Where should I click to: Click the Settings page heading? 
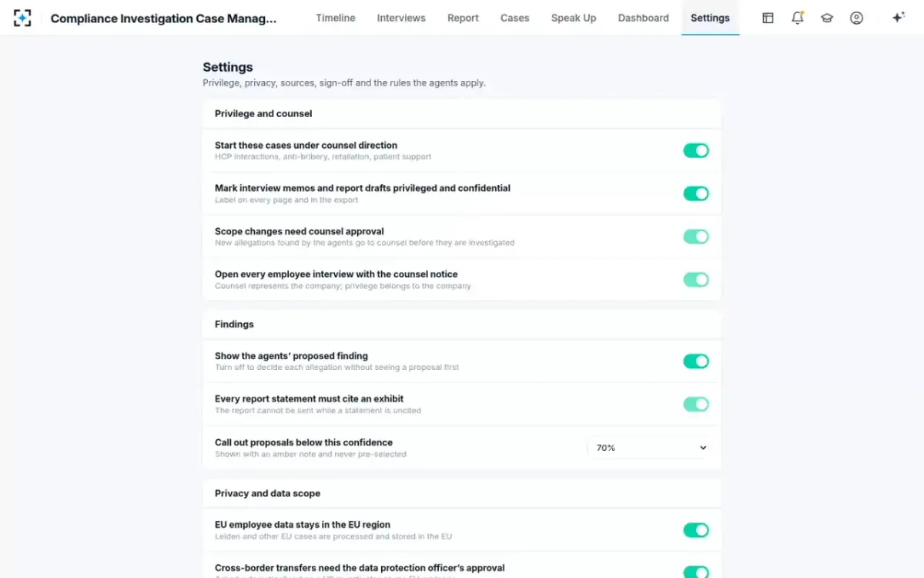point(228,67)
